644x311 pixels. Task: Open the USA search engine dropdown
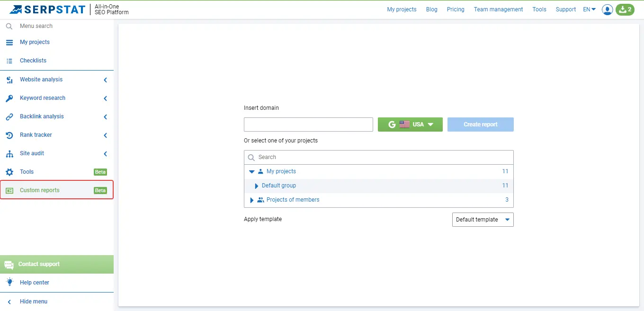click(x=410, y=124)
